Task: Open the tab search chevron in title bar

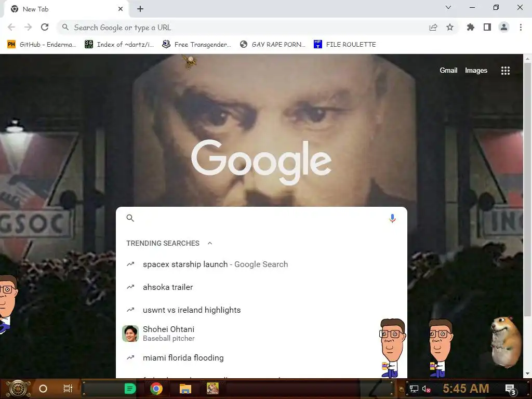Action: (x=448, y=7)
